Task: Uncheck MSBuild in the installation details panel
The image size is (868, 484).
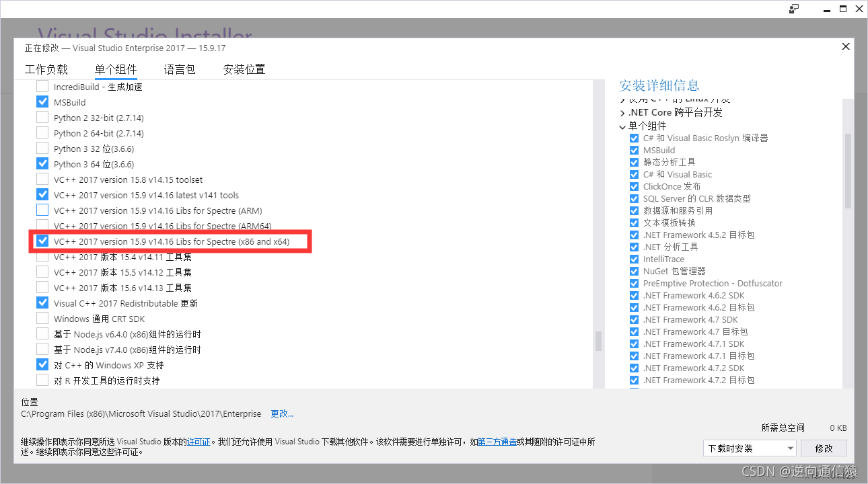Action: click(x=634, y=150)
